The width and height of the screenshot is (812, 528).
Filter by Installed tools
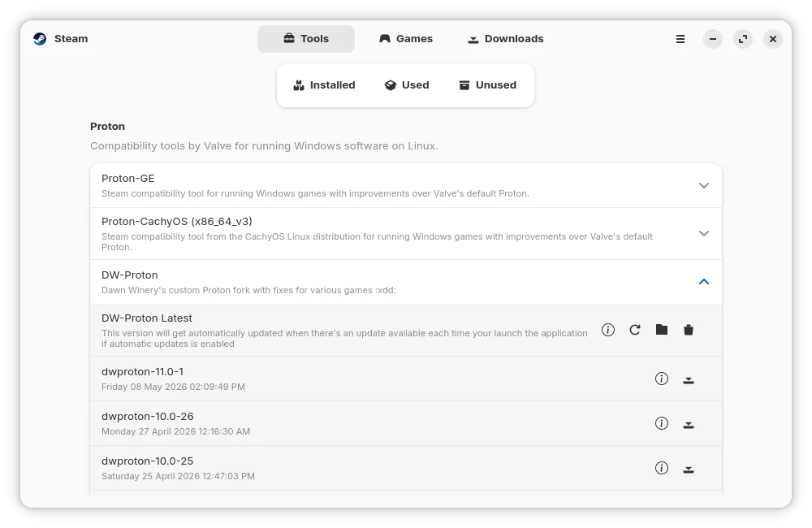tap(324, 85)
